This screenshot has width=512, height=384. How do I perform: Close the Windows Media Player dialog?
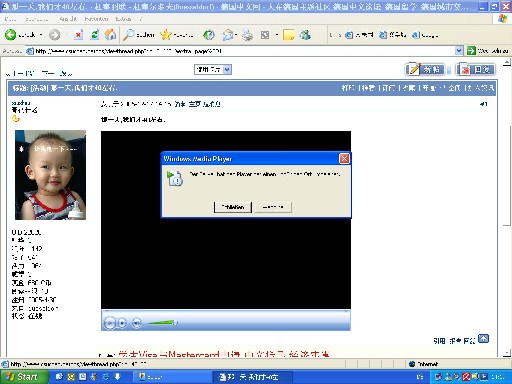tap(344, 159)
